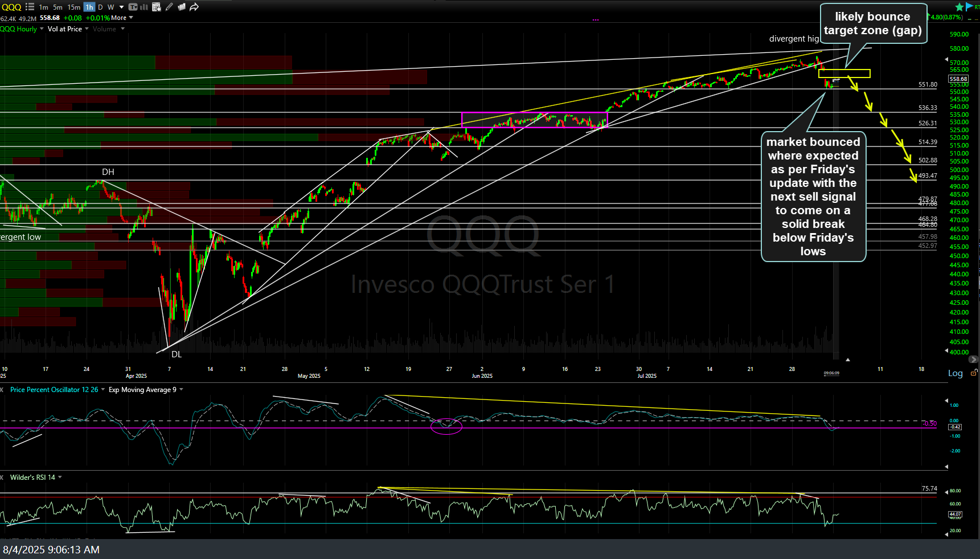The height and width of the screenshot is (559, 980).
Task: Click the volume bars icon in the toolbar
Action: pyautogui.click(x=143, y=7)
